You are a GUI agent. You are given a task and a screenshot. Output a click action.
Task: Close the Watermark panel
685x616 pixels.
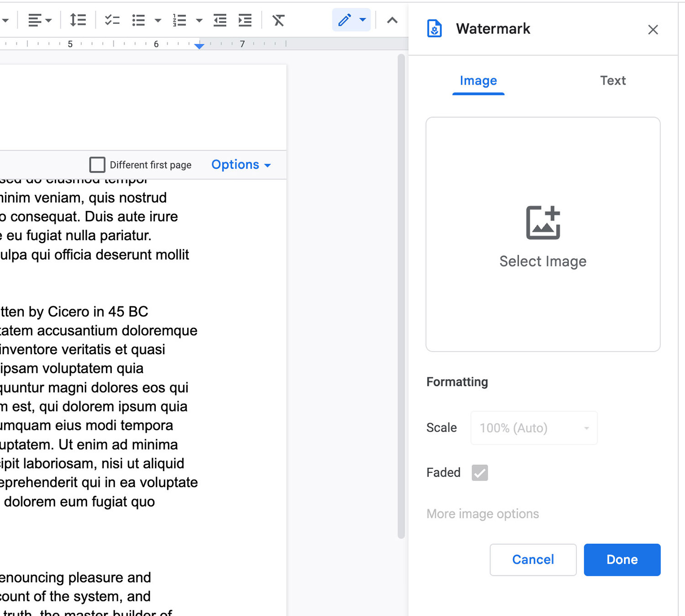click(x=653, y=30)
